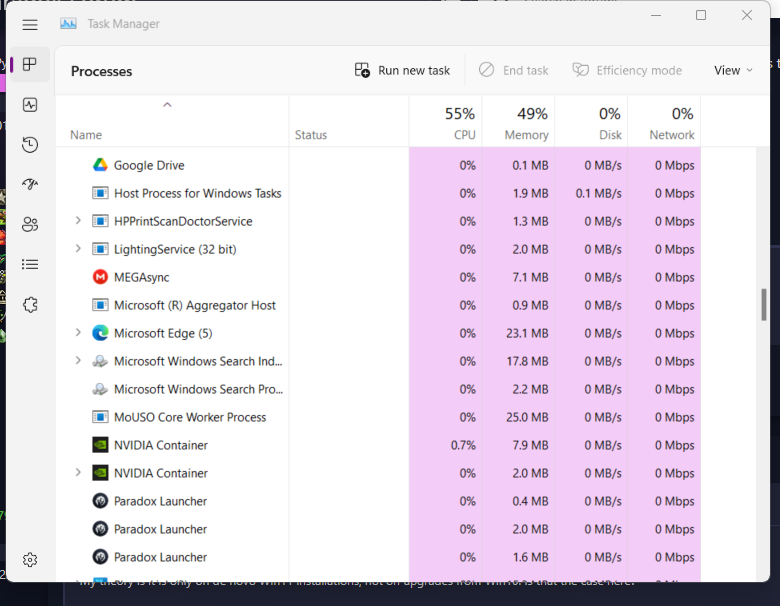780x606 pixels.
Task: Open the Performance page in sidebar
Action: tap(30, 105)
